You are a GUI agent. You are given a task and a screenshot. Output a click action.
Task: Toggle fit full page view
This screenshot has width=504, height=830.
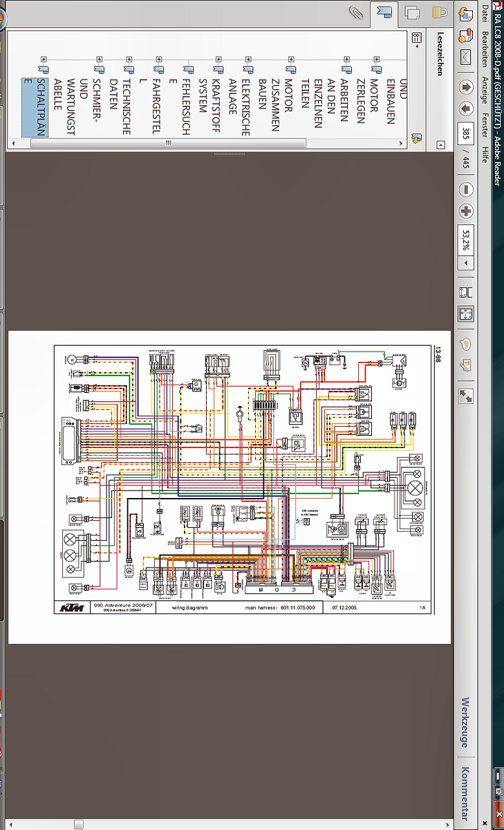[466, 313]
